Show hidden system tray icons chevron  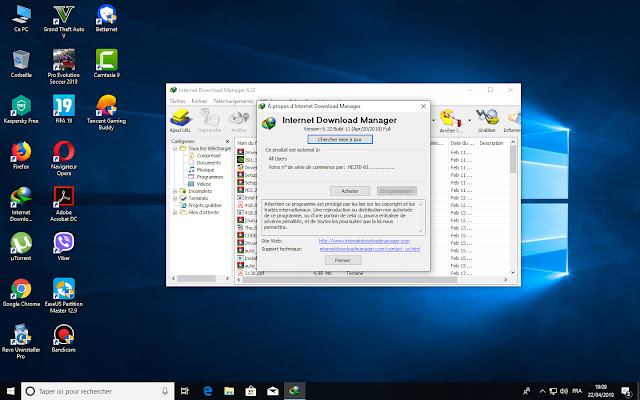542,391
